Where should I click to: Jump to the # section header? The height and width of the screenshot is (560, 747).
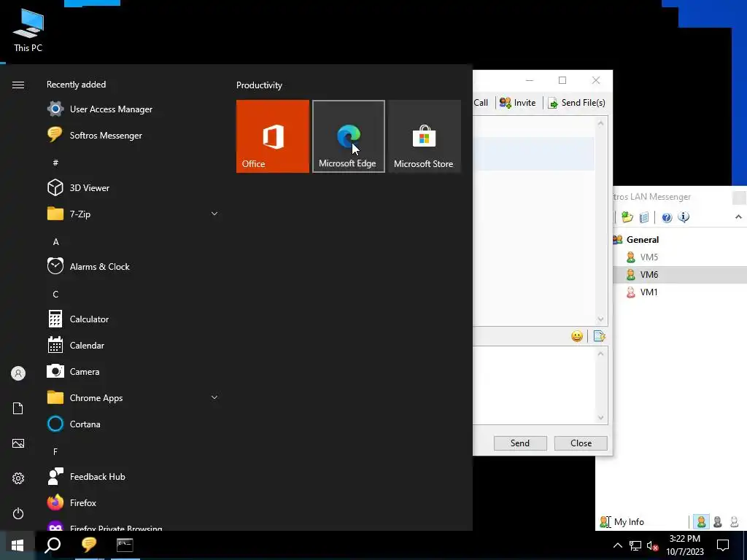click(x=55, y=163)
